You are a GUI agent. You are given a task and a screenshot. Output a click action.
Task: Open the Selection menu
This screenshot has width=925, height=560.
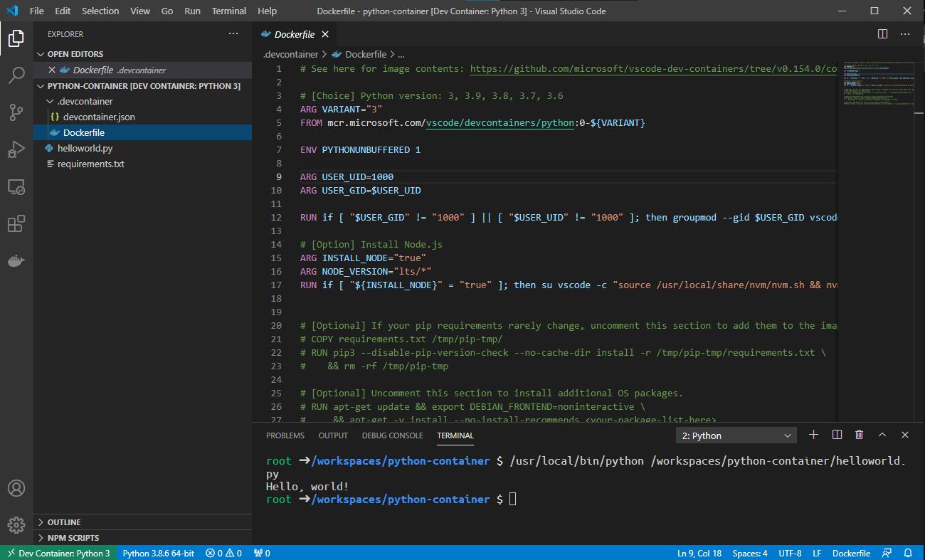[x=100, y=11]
